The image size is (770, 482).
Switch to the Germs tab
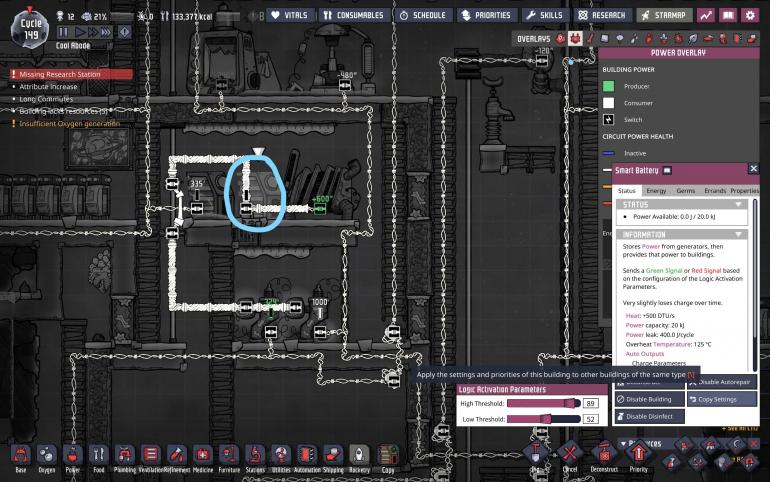coord(686,190)
